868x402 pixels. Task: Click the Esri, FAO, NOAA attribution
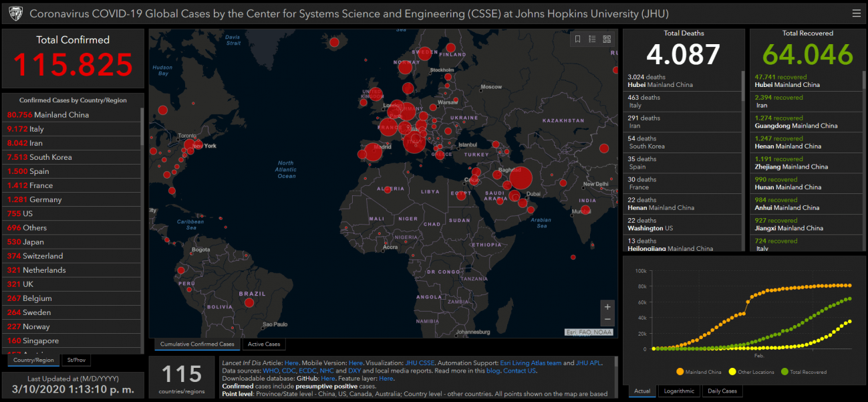pyautogui.click(x=590, y=332)
